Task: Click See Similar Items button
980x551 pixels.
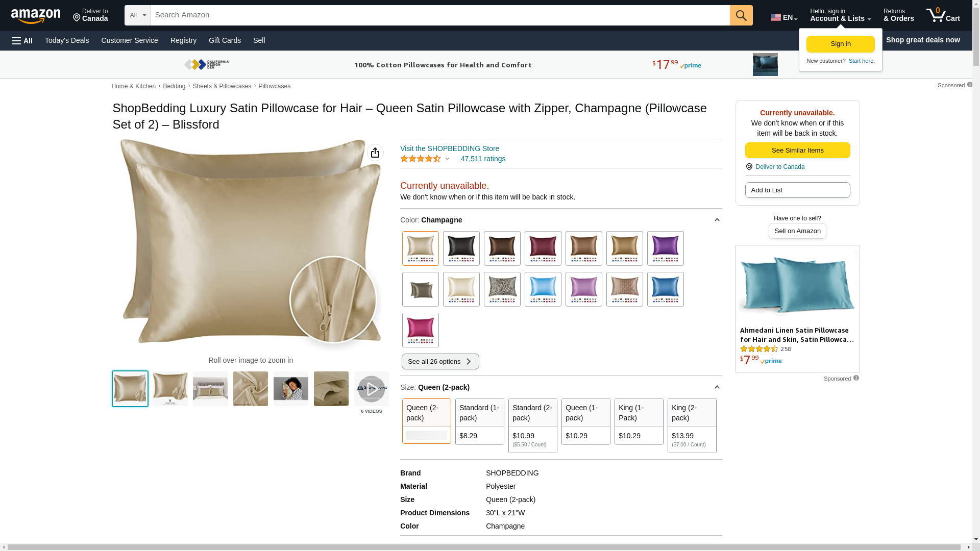Action: pyautogui.click(x=797, y=151)
